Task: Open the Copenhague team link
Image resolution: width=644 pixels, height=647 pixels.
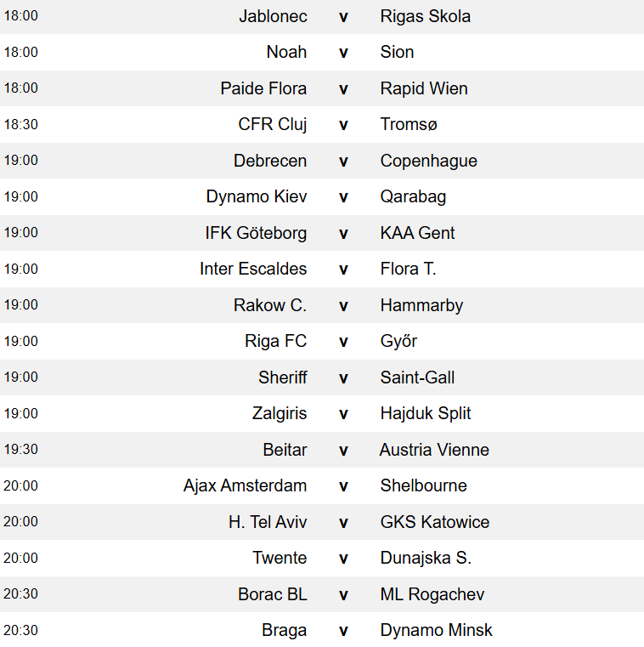Action: point(428,161)
